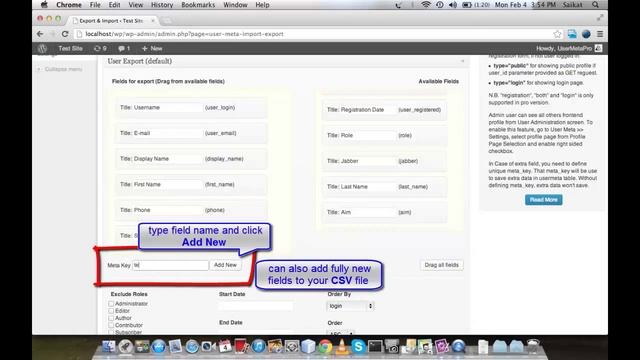This screenshot has height=360, width=640.
Task: Open the Trash in the dock
Action: point(532,347)
